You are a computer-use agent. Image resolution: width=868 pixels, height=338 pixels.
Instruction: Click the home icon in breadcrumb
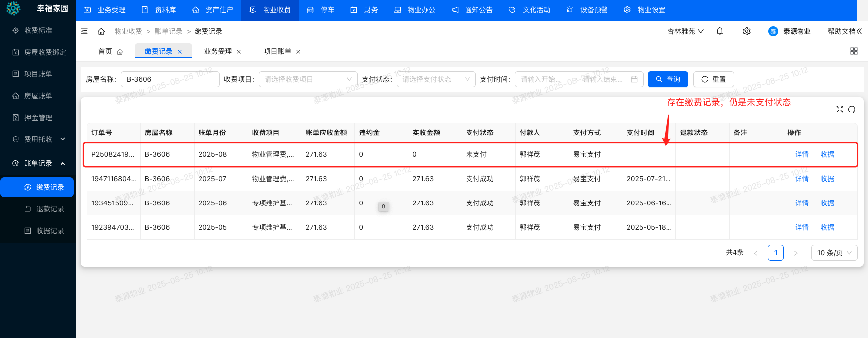(x=101, y=31)
